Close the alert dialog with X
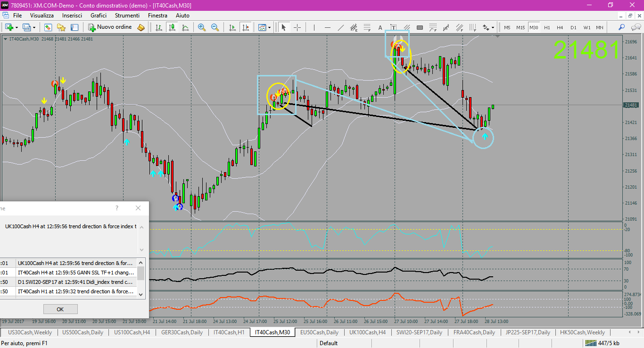 coord(138,208)
